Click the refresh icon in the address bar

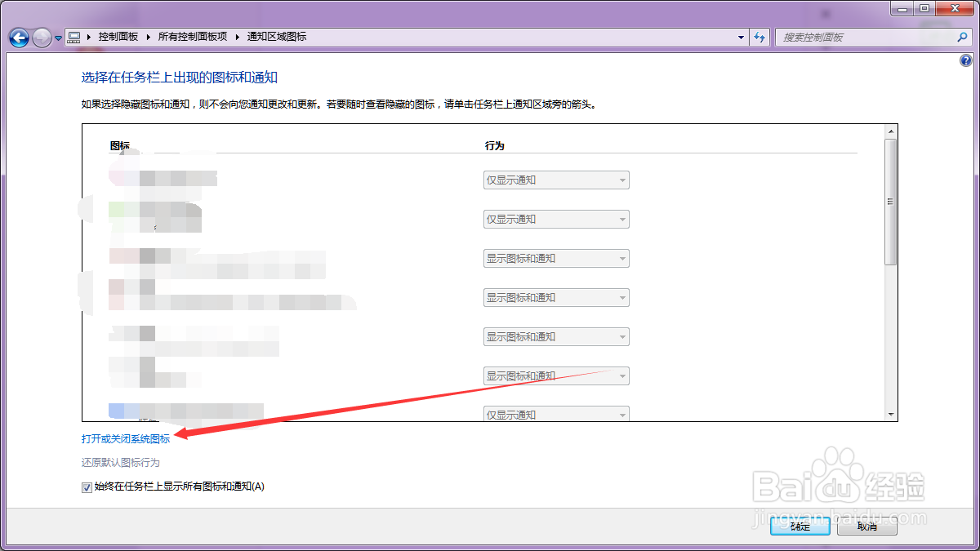pos(759,37)
